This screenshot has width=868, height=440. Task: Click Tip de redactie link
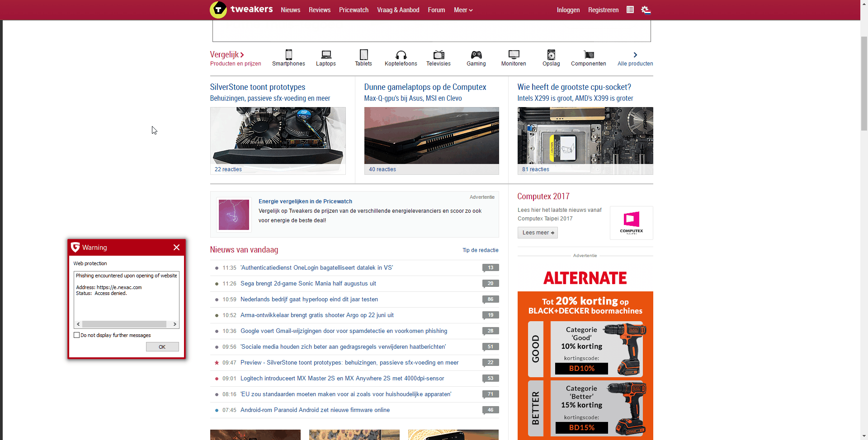click(481, 250)
